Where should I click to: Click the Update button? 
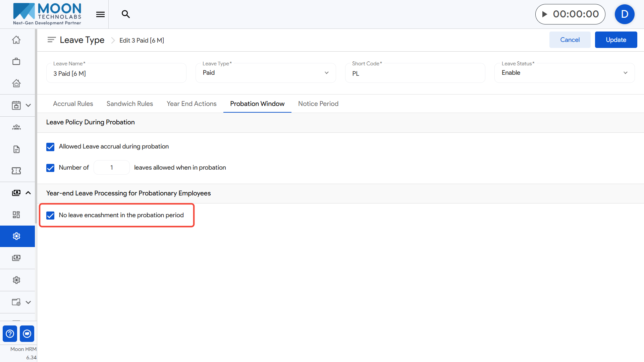click(x=616, y=40)
